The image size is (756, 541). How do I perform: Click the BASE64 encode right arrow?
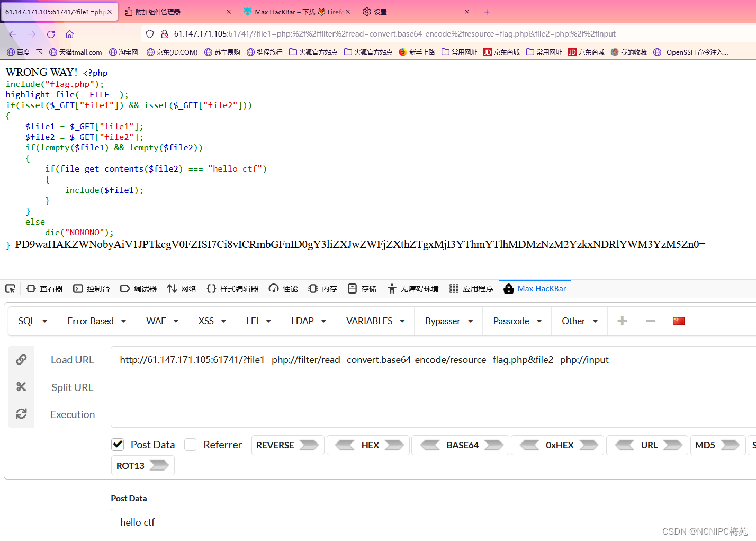pyautogui.click(x=493, y=445)
